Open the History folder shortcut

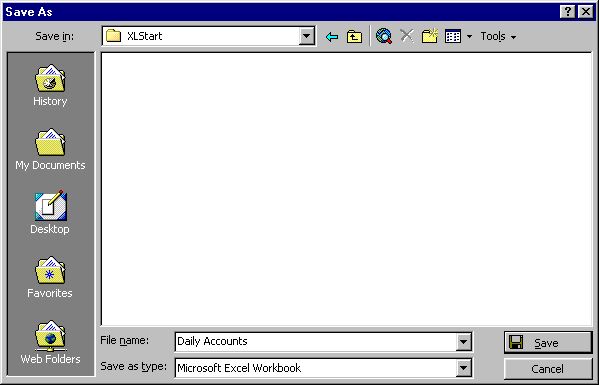(x=50, y=86)
